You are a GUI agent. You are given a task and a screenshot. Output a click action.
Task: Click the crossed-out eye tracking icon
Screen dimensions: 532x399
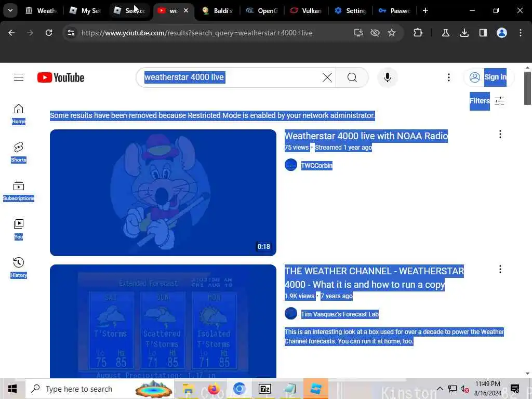point(375,33)
